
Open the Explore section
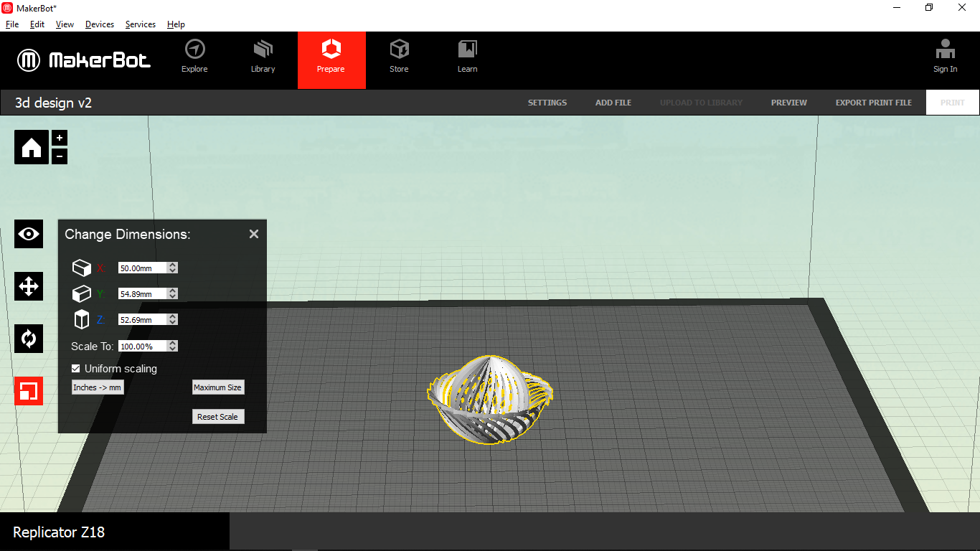pos(194,57)
